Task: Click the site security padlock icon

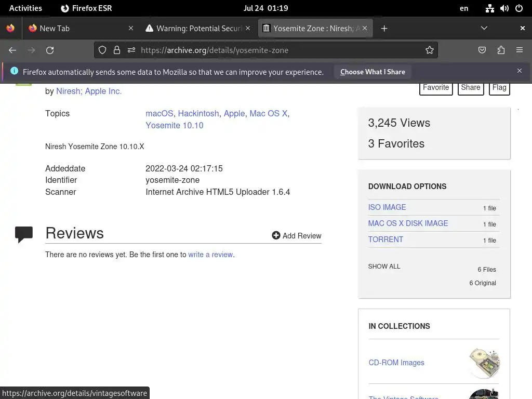Action: [117, 50]
